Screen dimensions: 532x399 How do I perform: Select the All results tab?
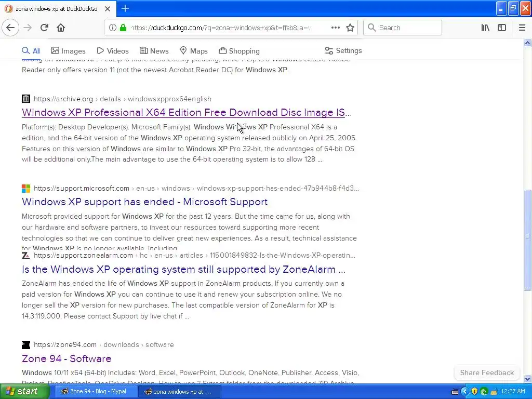coord(31,51)
